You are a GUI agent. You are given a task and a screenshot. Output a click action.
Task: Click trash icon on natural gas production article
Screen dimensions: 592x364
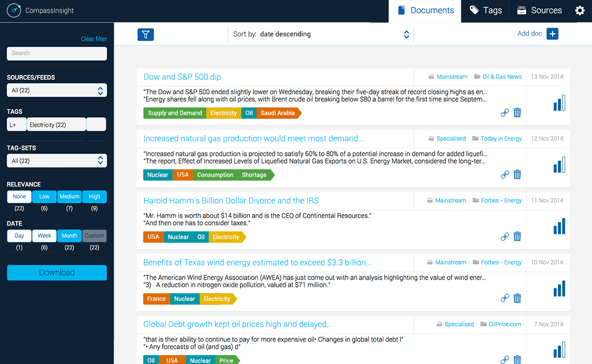point(517,175)
